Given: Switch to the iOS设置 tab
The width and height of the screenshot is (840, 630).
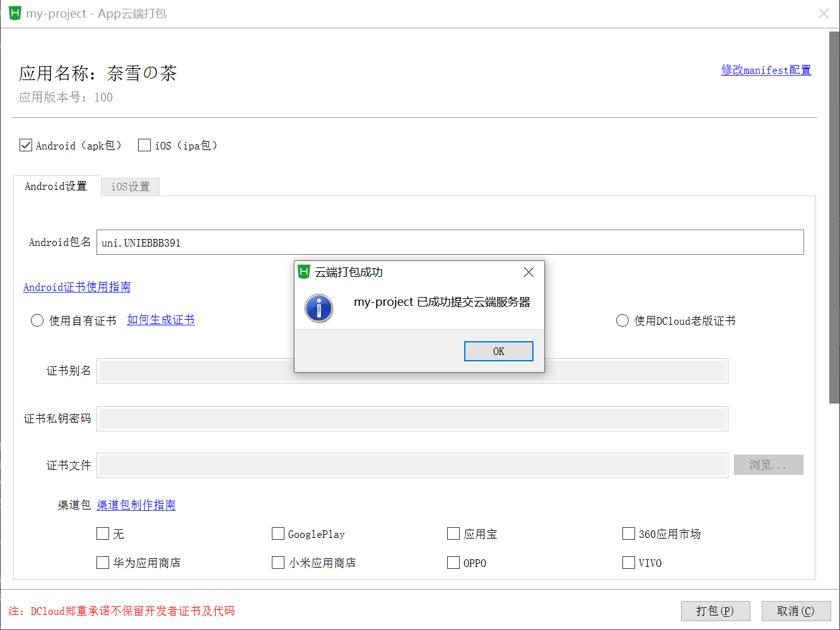Looking at the screenshot, I should tap(131, 187).
